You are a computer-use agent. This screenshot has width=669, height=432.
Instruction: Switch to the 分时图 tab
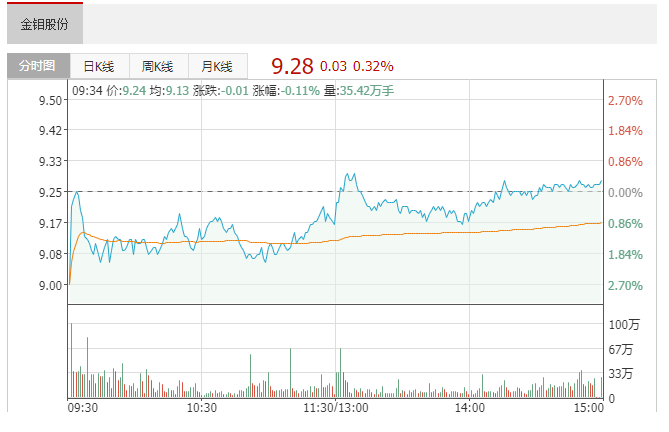(38, 67)
